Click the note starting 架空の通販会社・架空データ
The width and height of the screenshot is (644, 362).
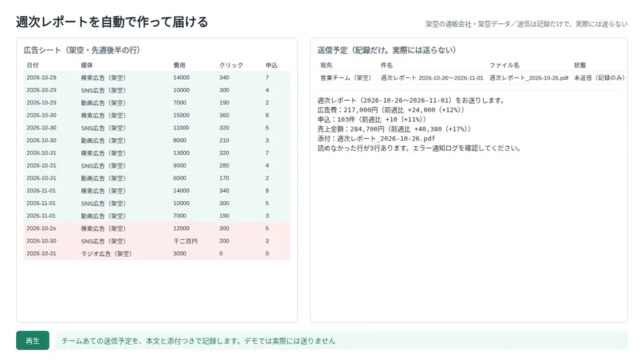pyautogui.click(x=526, y=24)
